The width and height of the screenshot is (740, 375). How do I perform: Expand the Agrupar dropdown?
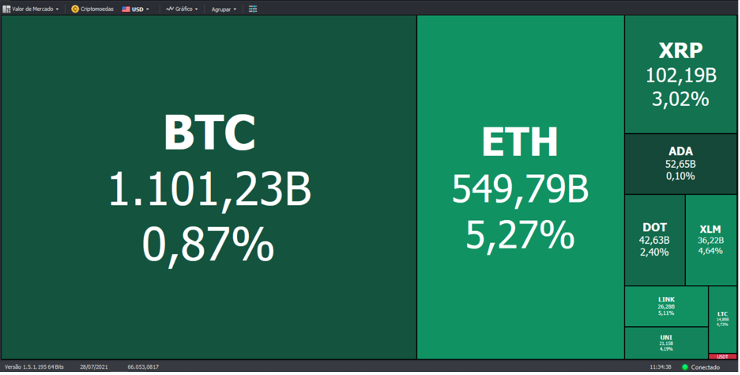coord(224,9)
